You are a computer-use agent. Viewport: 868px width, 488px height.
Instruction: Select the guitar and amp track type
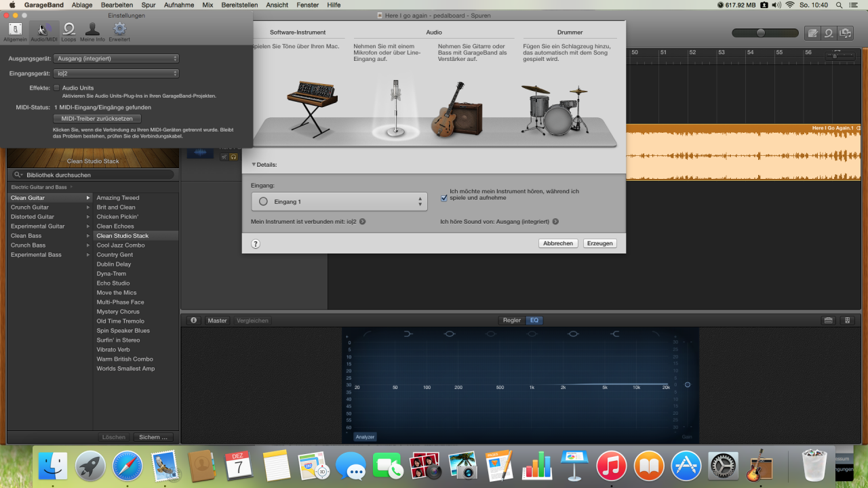point(458,108)
